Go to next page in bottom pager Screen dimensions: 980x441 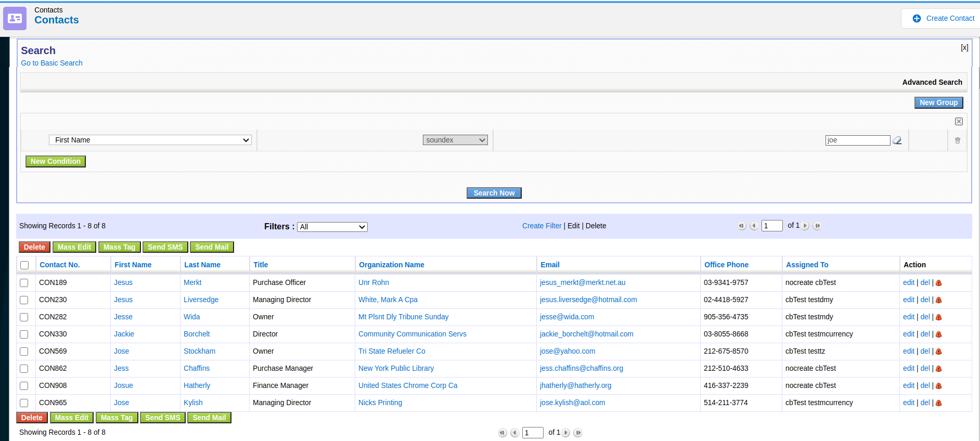pyautogui.click(x=566, y=433)
